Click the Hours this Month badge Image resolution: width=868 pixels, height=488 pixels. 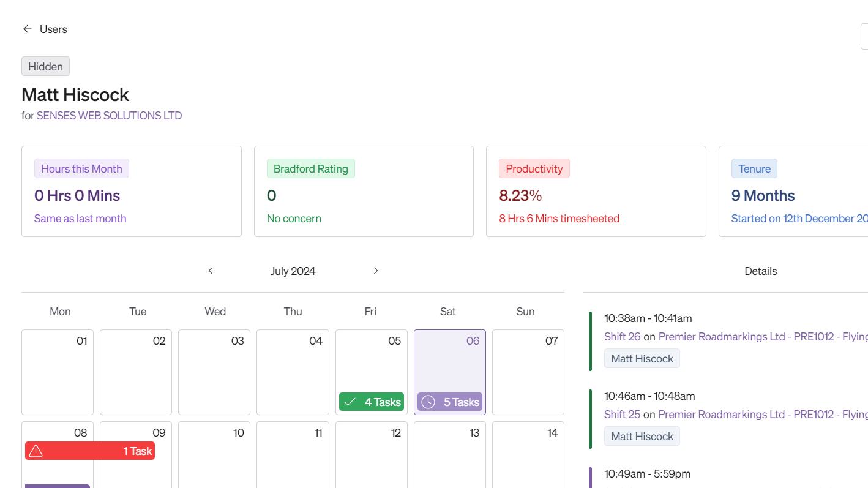tap(81, 168)
